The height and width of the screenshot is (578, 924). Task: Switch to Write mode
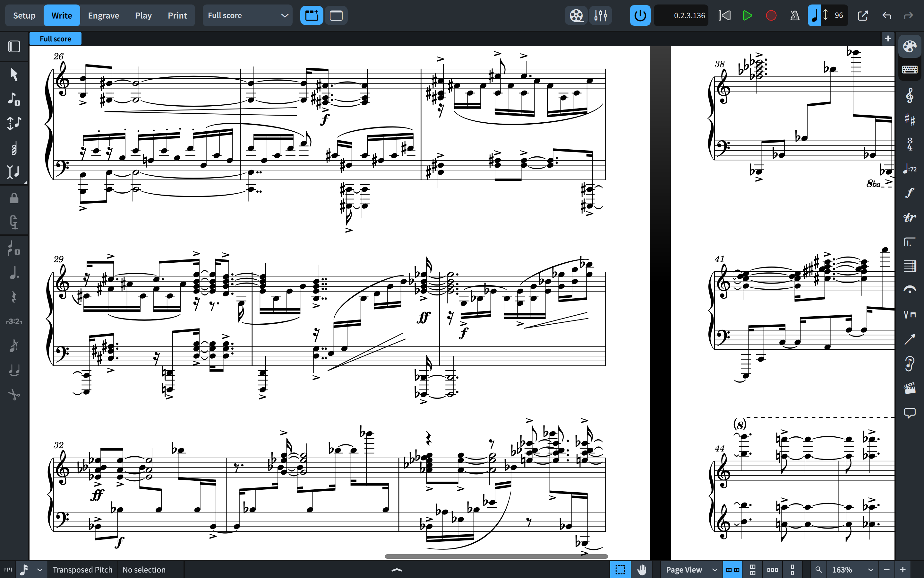point(62,16)
